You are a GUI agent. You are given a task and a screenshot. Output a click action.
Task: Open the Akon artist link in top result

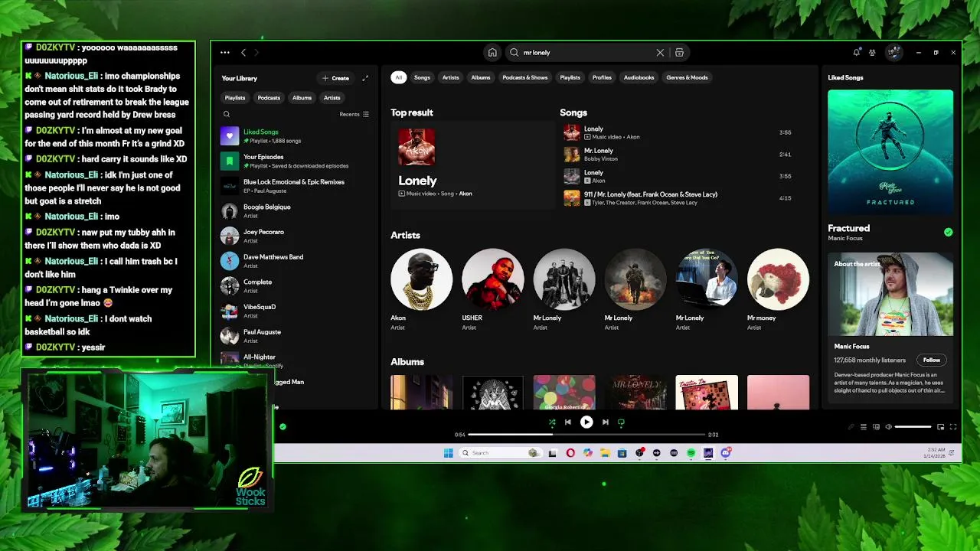465,194
